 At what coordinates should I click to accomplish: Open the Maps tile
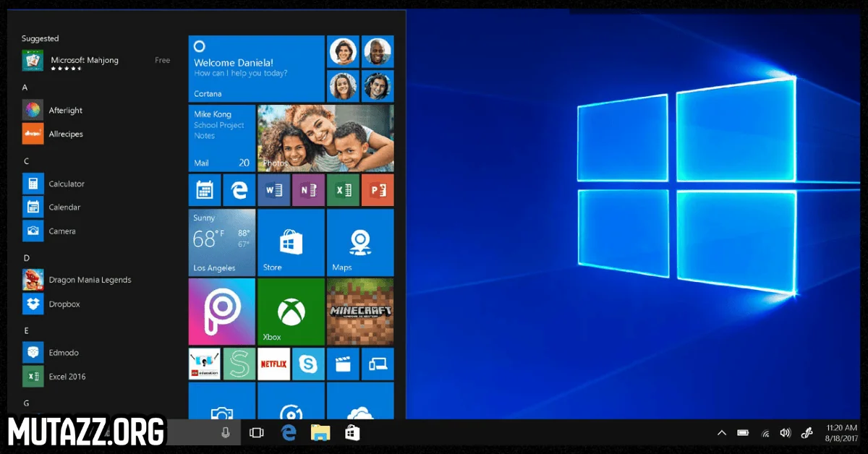click(360, 242)
